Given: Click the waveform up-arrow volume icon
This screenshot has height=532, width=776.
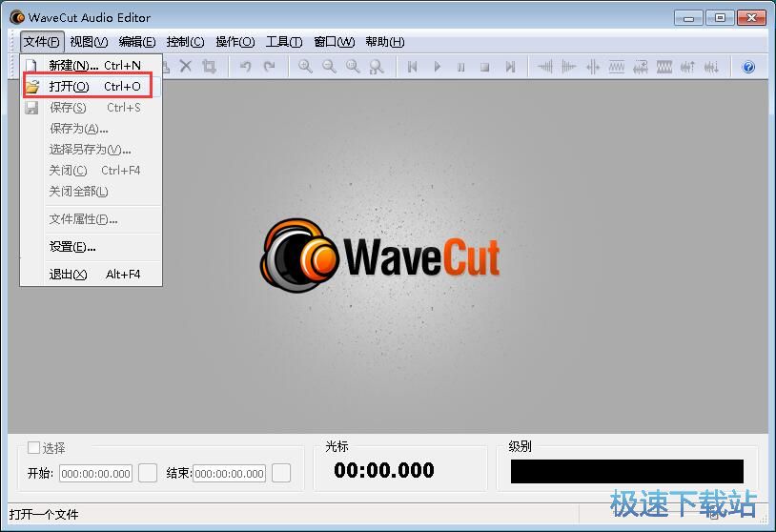Looking at the screenshot, I should 688,67.
